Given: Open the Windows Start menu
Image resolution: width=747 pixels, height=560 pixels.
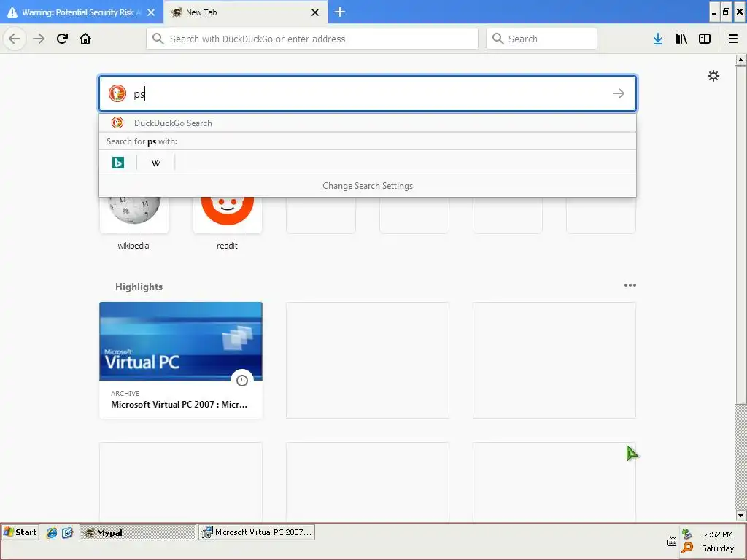Looking at the screenshot, I should 20,532.
